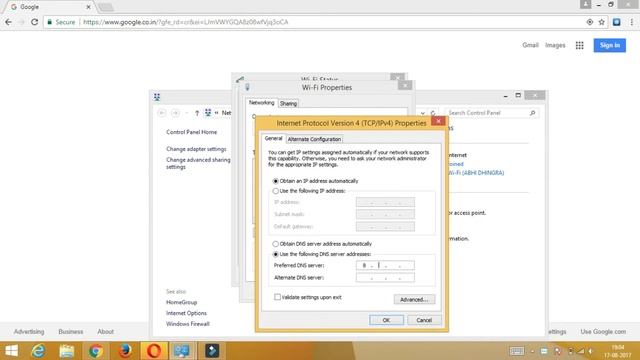Click the location icon in the address bar
The image size is (640, 360).
pyautogui.click(x=589, y=22)
